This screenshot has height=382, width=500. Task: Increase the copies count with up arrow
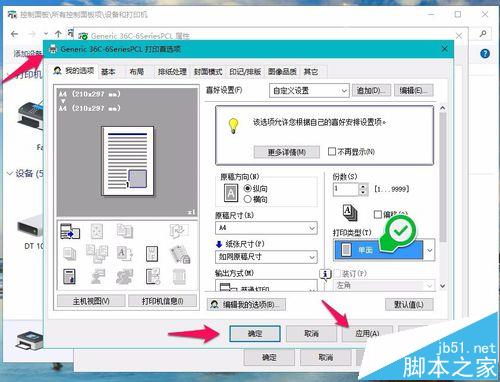(363, 186)
